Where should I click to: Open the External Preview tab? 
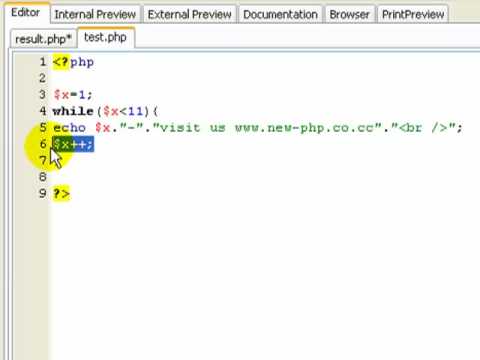(189, 14)
